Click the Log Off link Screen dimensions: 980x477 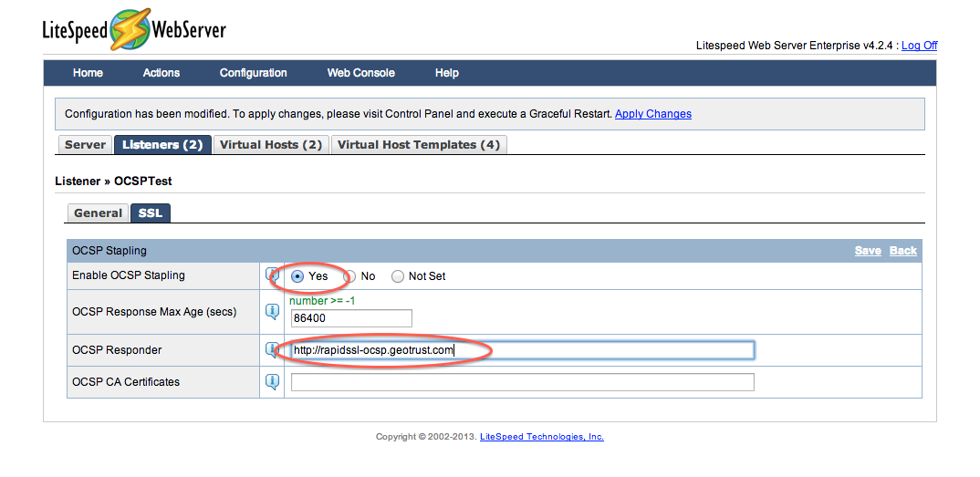[x=920, y=46]
